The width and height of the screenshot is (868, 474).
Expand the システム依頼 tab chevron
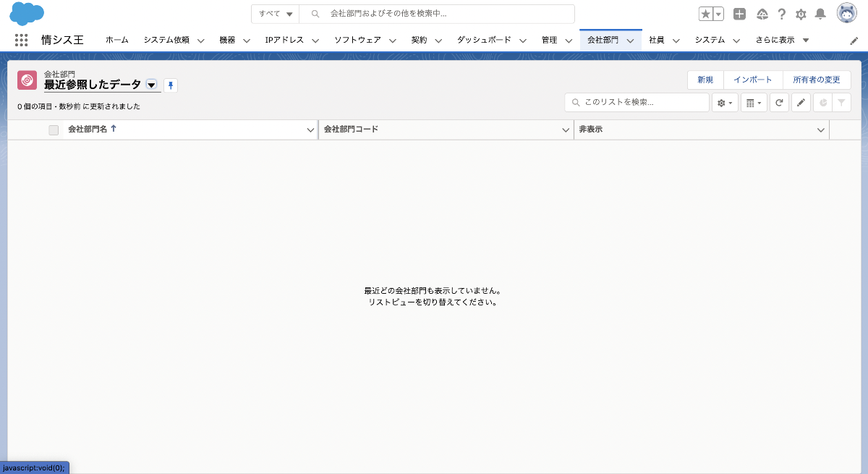tap(200, 41)
